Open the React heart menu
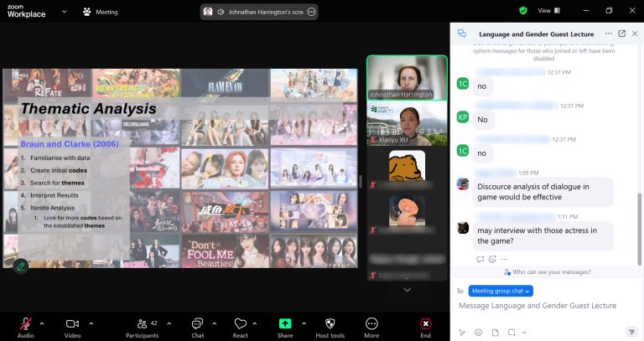 click(241, 328)
